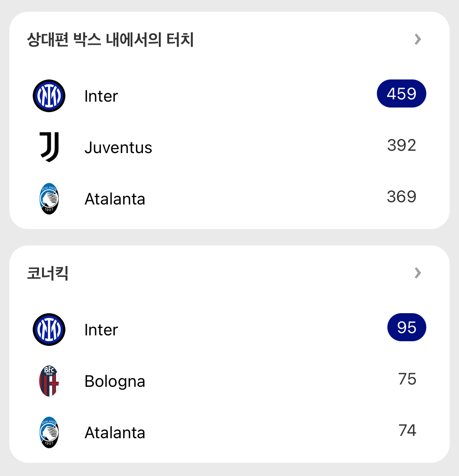Tap Atalanta name in corner kicks list
459x476 pixels.
point(115,433)
